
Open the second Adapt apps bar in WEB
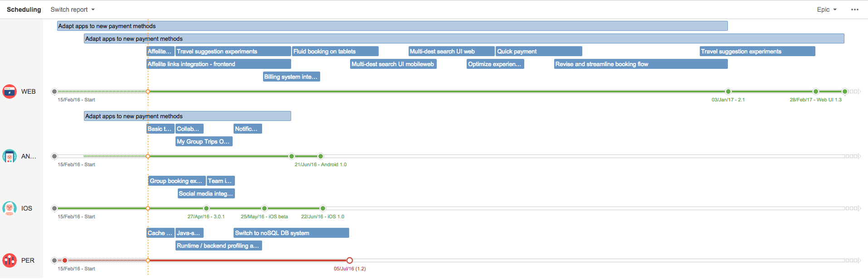pos(464,38)
